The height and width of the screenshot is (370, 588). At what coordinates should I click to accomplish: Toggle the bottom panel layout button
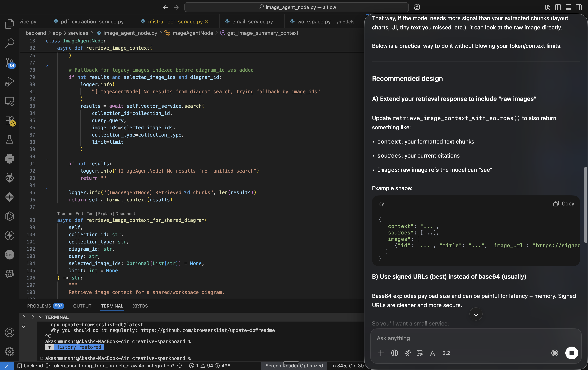(568, 7)
